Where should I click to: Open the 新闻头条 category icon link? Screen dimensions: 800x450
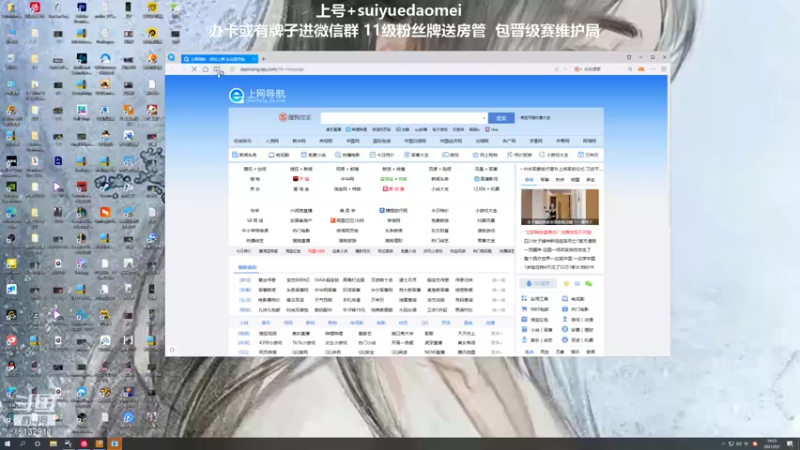tap(244, 155)
